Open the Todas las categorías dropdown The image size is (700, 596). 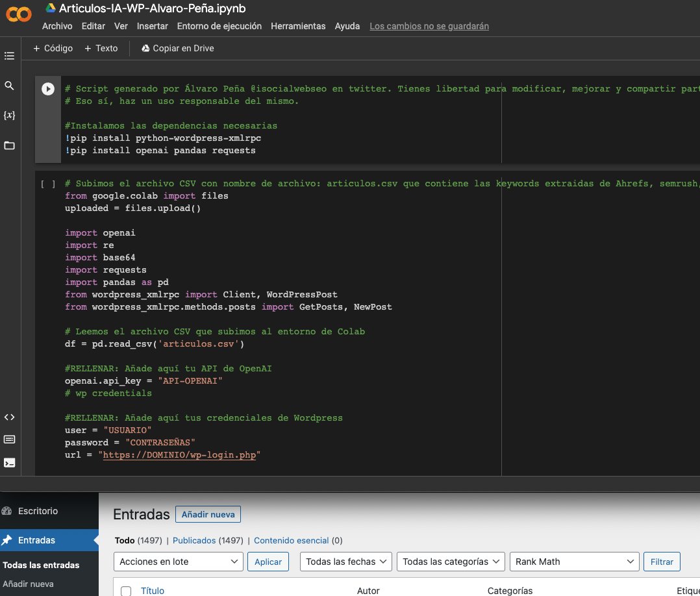click(x=451, y=562)
